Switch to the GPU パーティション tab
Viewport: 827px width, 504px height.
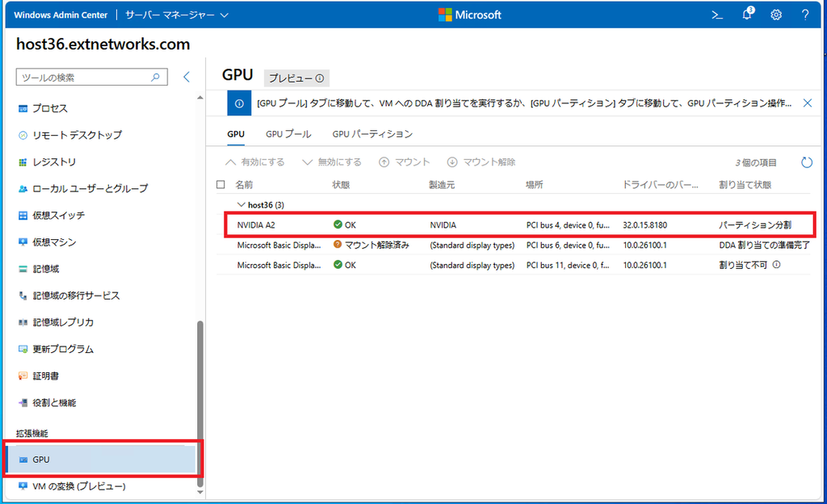click(x=372, y=134)
